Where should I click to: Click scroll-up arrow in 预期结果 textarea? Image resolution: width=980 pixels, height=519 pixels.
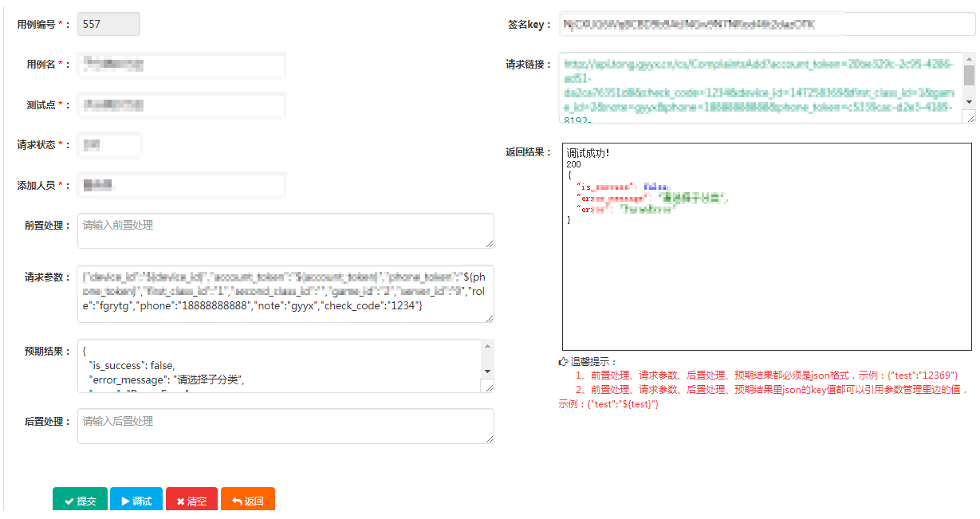point(487,347)
